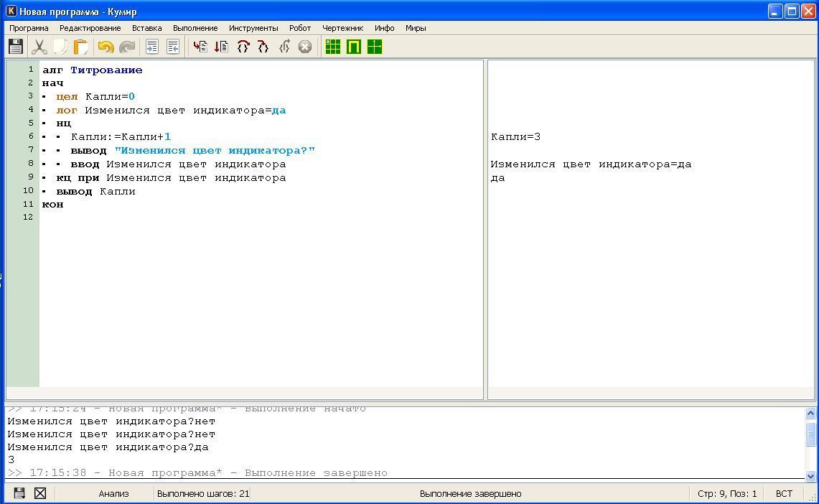Viewport: 819px width, 504px height.
Task: Click the Save program floppy icon in toolbar
Action: pyautogui.click(x=15, y=47)
